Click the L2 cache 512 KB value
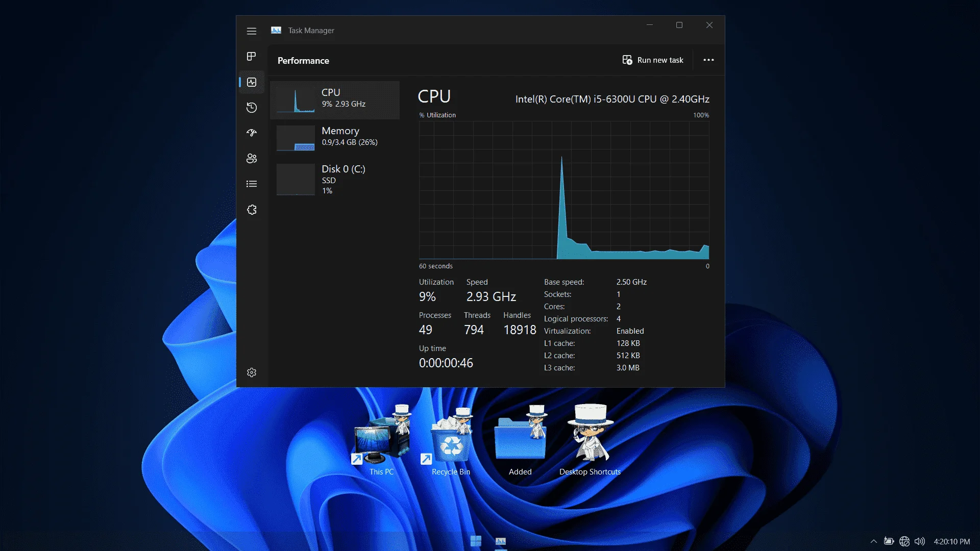Image resolution: width=980 pixels, height=551 pixels. (x=628, y=356)
